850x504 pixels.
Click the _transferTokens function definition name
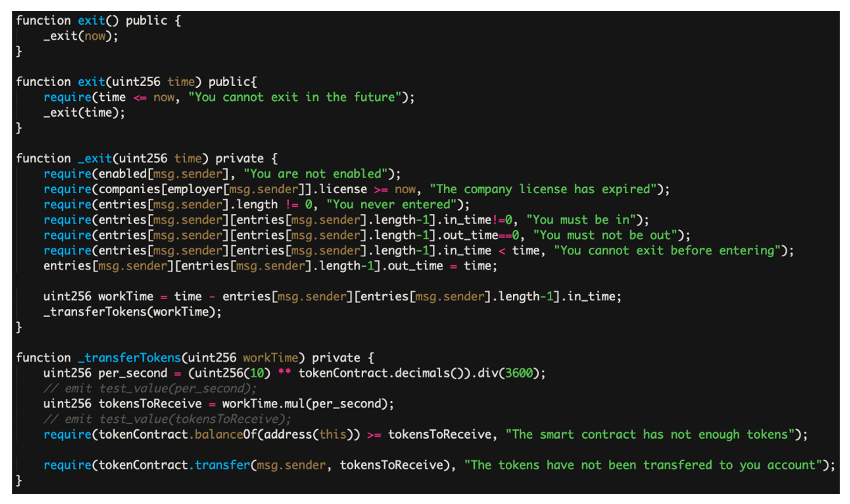click(129, 358)
